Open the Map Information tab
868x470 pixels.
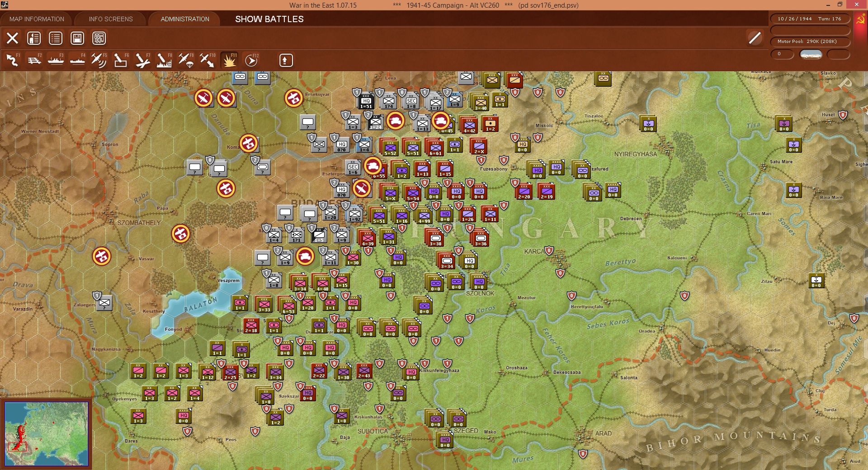click(37, 19)
